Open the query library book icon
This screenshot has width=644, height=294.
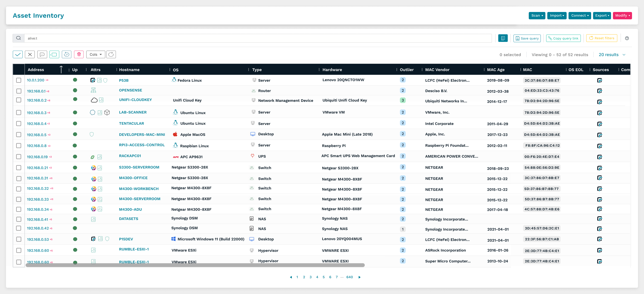[503, 38]
